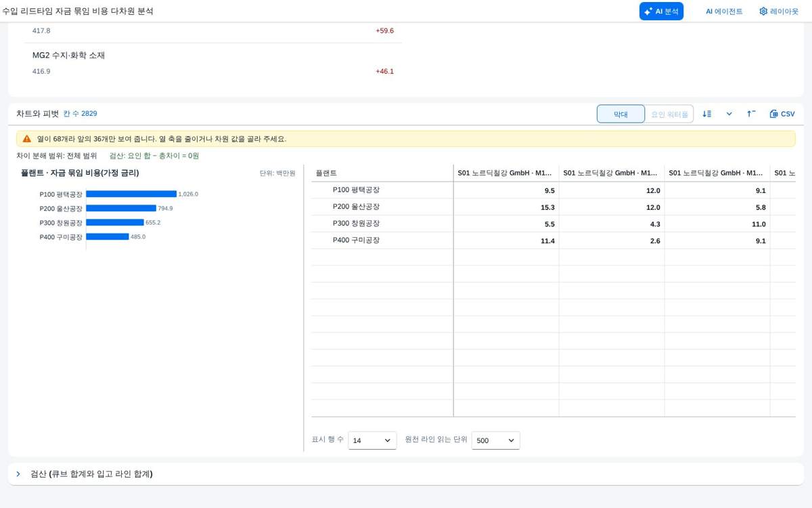Click the second S01 노르딕철강 column header
812x508 pixels.
point(611,173)
